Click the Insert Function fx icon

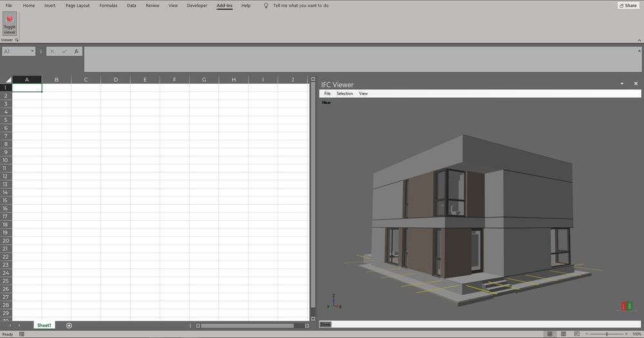pos(76,52)
